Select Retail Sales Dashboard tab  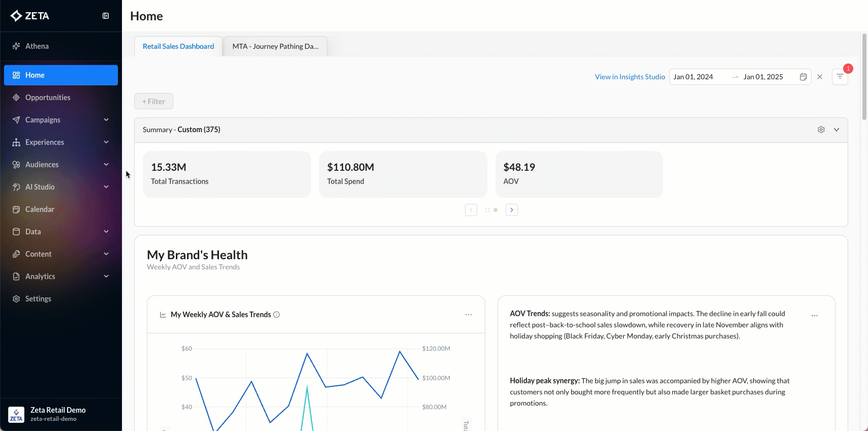click(178, 46)
